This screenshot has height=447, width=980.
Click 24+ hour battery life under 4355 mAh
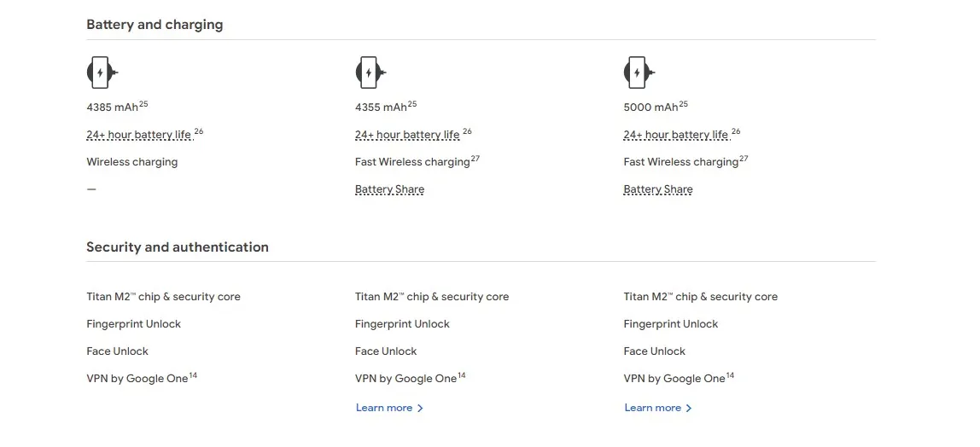(407, 134)
